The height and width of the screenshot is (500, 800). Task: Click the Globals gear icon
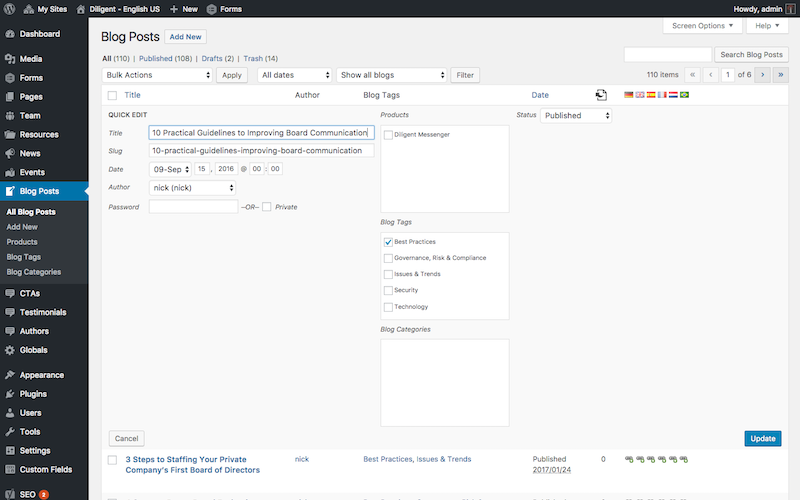pyautogui.click(x=10, y=350)
